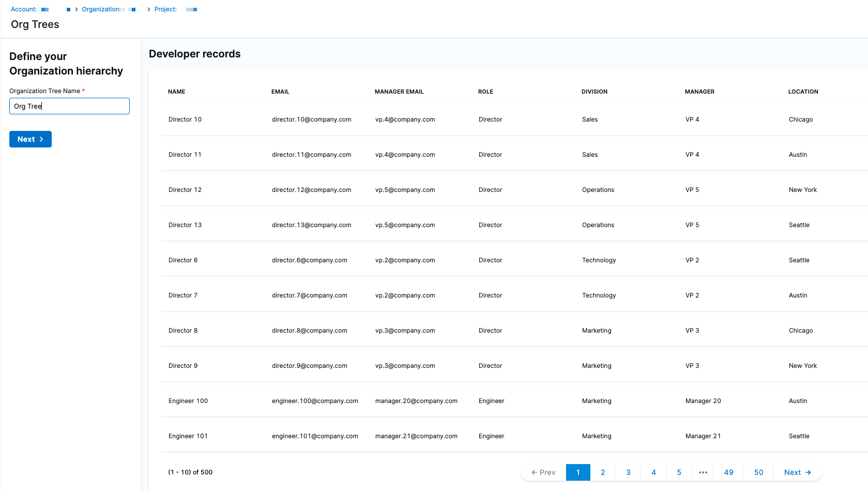Viewport: 868px width, 491px height.
Task: Go to pagination page 2
Action: 603,472
